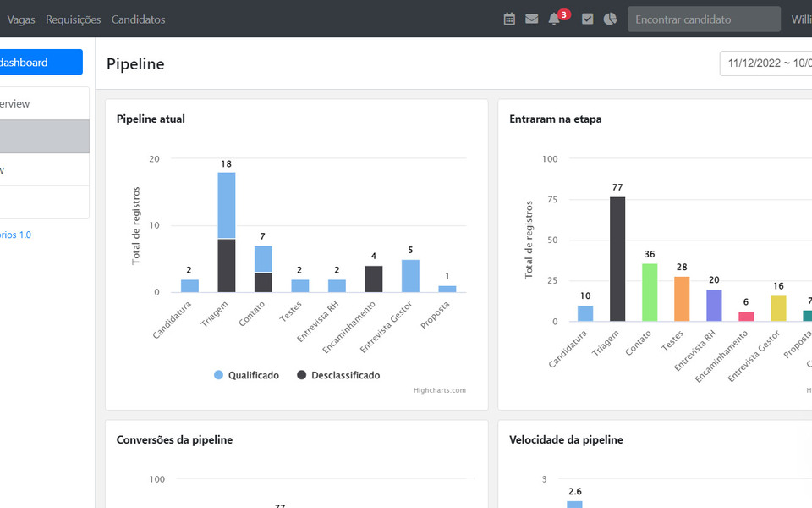Click the Entrevista Gestor bar labeled 5

[x=410, y=276]
